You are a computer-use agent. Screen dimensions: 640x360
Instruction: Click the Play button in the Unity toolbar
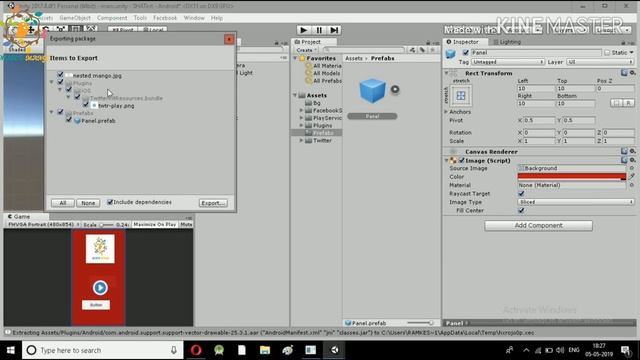pos(303,30)
